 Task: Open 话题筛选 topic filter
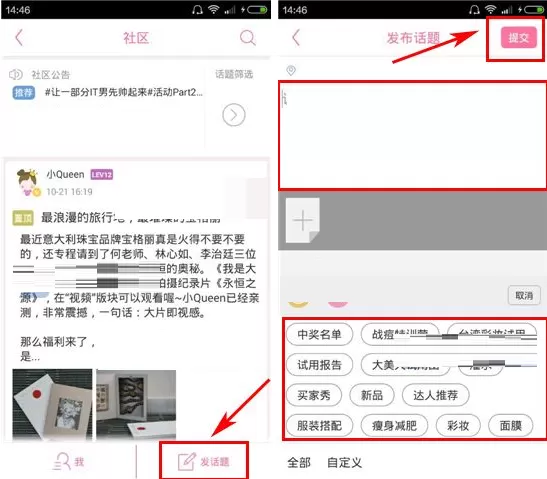click(x=234, y=74)
